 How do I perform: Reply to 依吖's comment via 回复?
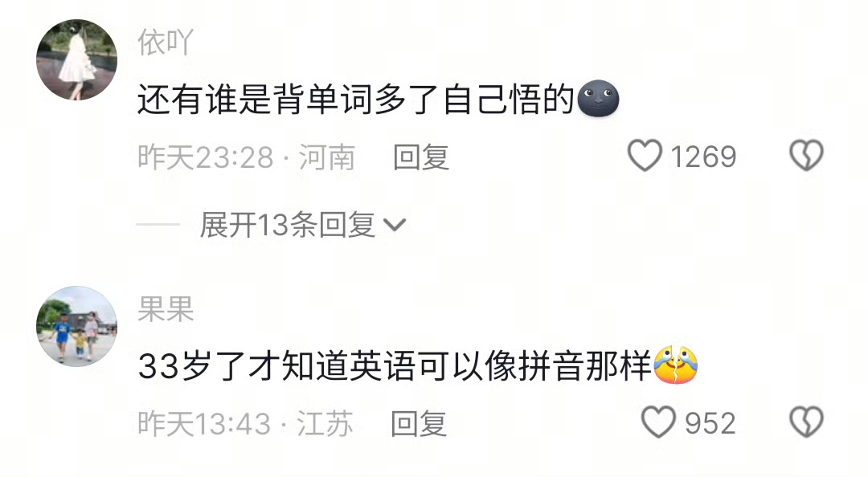[x=420, y=157]
